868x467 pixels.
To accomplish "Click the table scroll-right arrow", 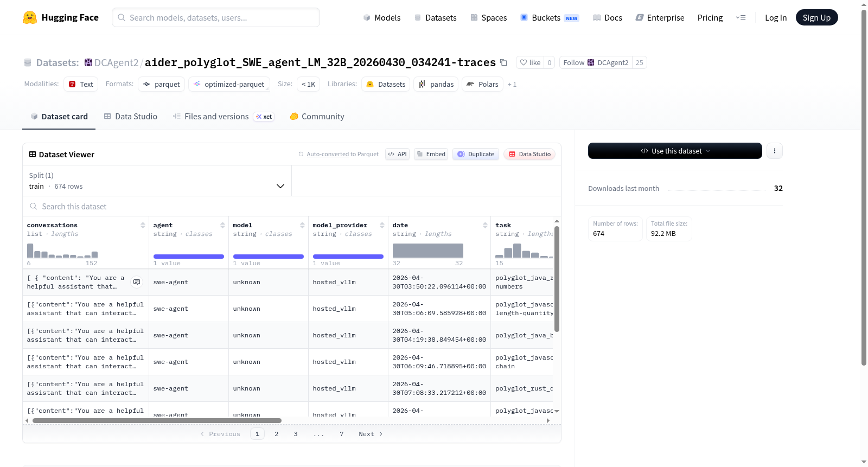I will (548, 420).
